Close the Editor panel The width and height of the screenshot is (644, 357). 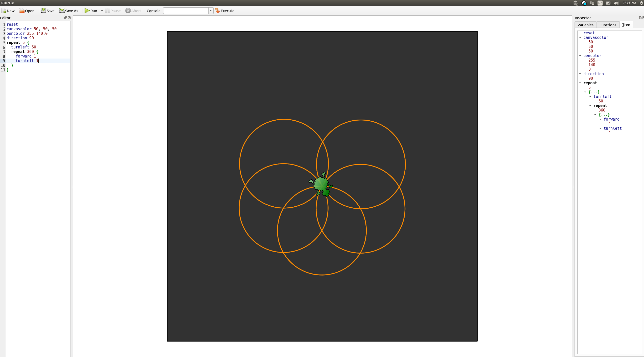tap(69, 18)
